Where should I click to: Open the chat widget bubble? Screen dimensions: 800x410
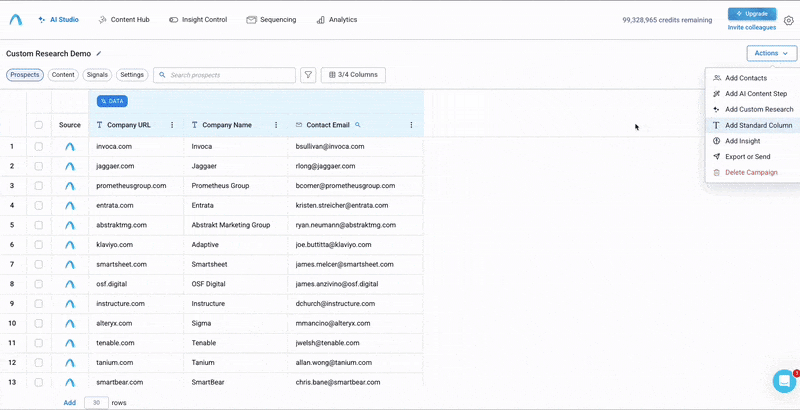[784, 381]
